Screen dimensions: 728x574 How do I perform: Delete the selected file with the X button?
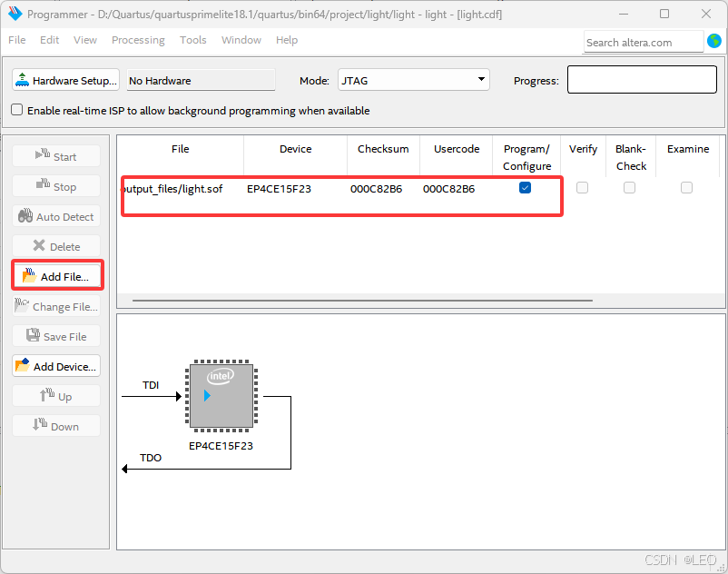point(56,246)
